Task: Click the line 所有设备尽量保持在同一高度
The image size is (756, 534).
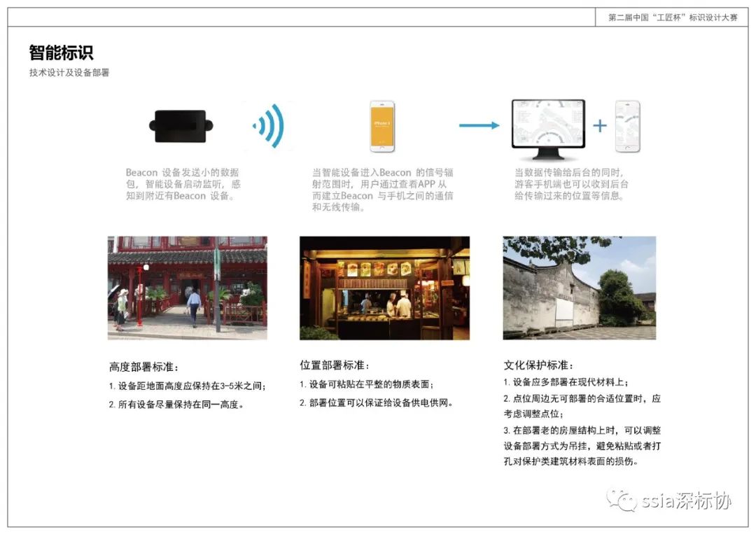Action: pyautogui.click(x=176, y=405)
